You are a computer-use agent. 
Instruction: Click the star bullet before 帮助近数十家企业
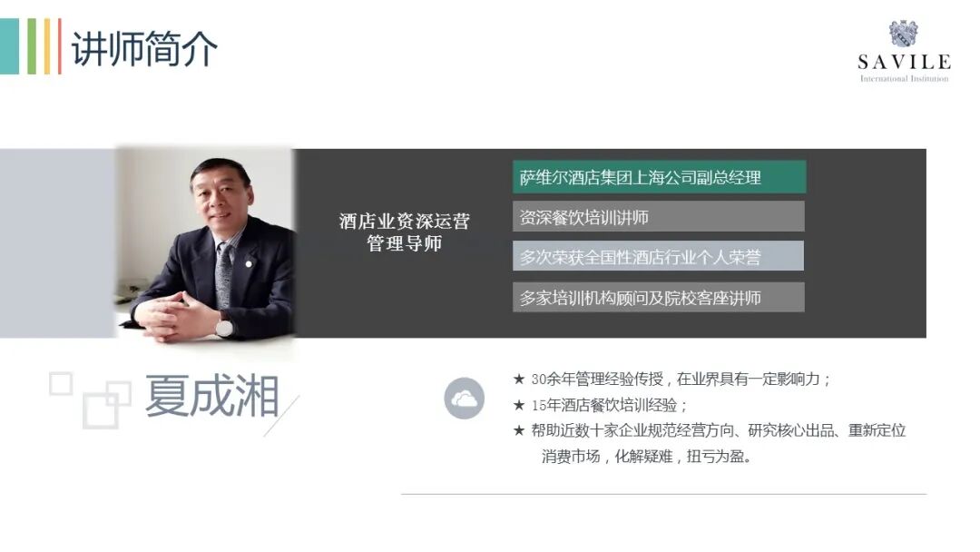pos(519,430)
